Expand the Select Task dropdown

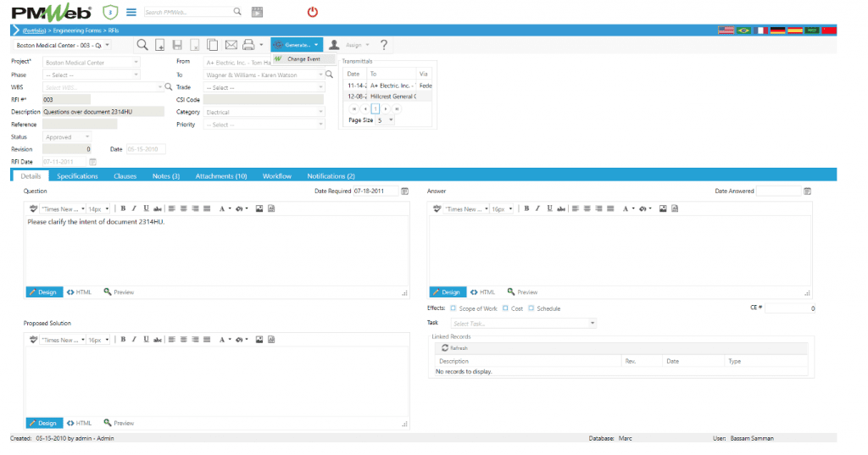[x=593, y=324]
